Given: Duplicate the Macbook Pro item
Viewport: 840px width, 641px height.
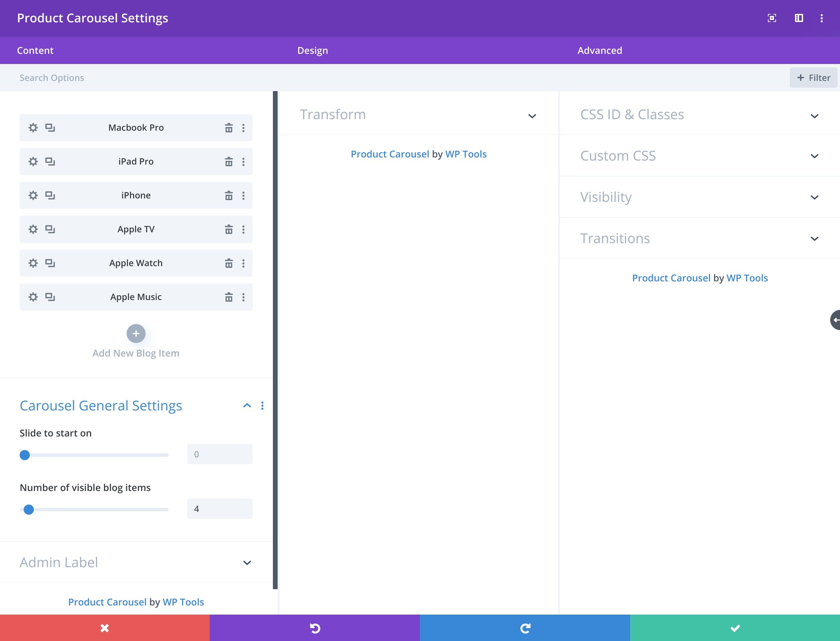Looking at the screenshot, I should click(50, 127).
